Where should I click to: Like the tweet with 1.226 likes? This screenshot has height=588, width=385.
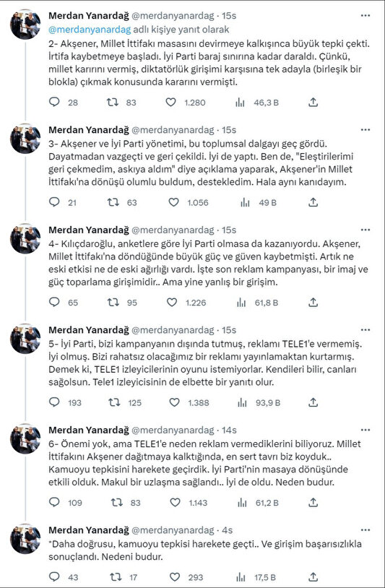[172, 302]
